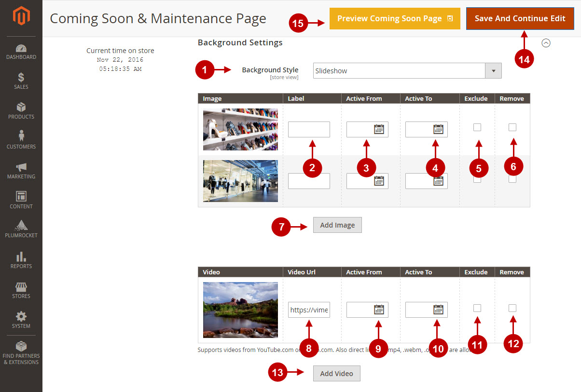
Task: Click Label field for storefront image
Action: [x=309, y=181]
